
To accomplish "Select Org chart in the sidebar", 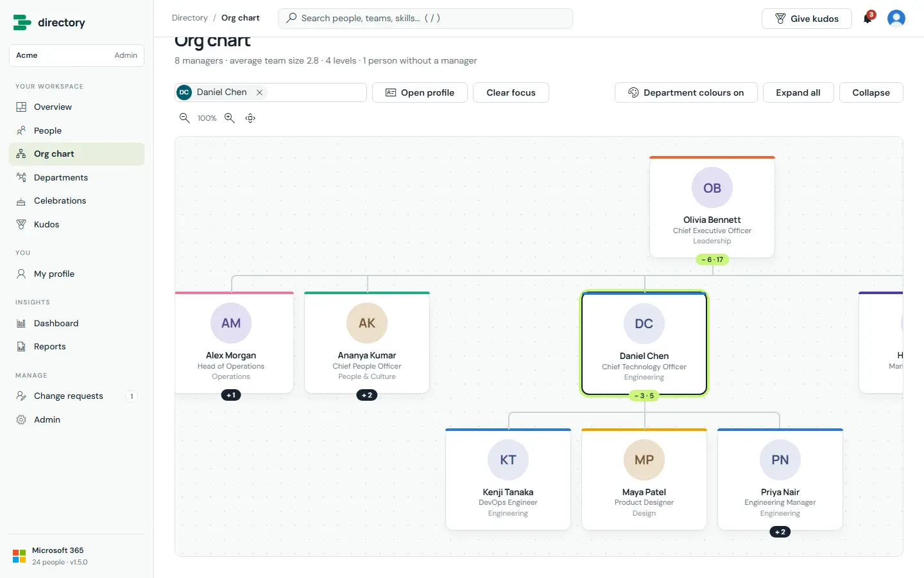I will pyautogui.click(x=76, y=154).
